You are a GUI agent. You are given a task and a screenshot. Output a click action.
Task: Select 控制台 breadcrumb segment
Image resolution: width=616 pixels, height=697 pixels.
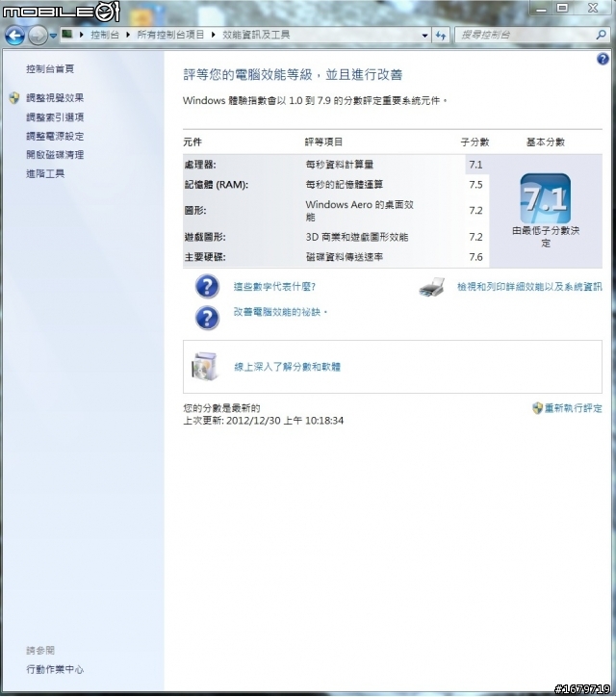pyautogui.click(x=105, y=35)
